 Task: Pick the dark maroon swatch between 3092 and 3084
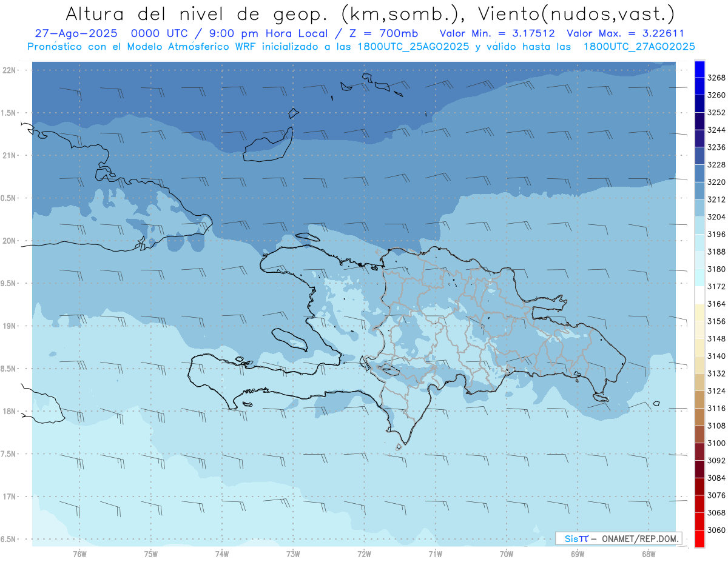click(699, 469)
